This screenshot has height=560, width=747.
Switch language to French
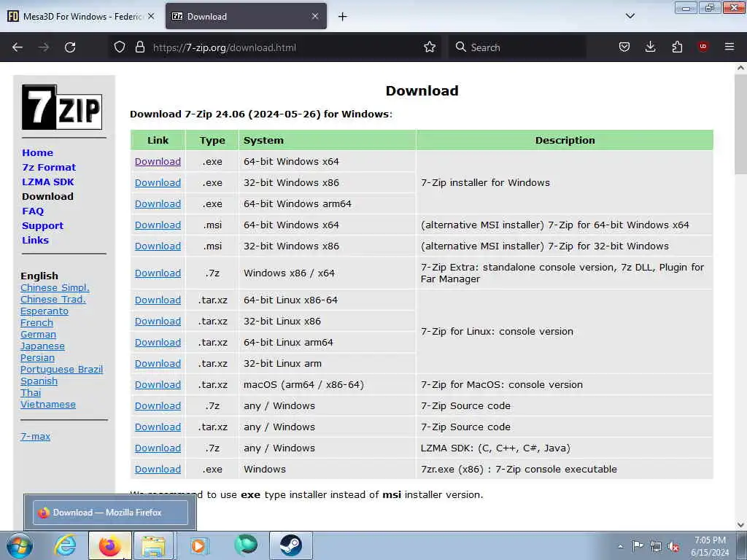36,323
